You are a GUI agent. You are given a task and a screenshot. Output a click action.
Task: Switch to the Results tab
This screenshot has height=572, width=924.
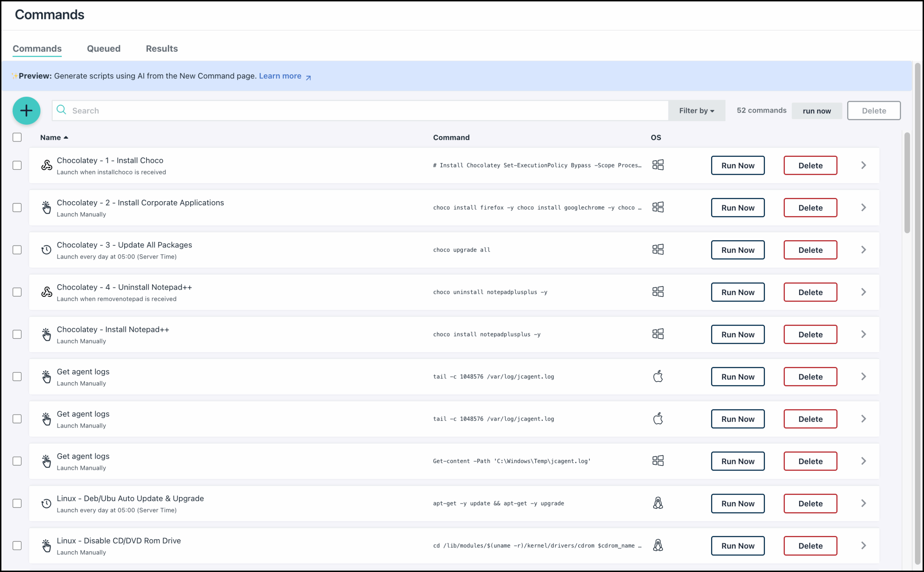click(x=161, y=48)
